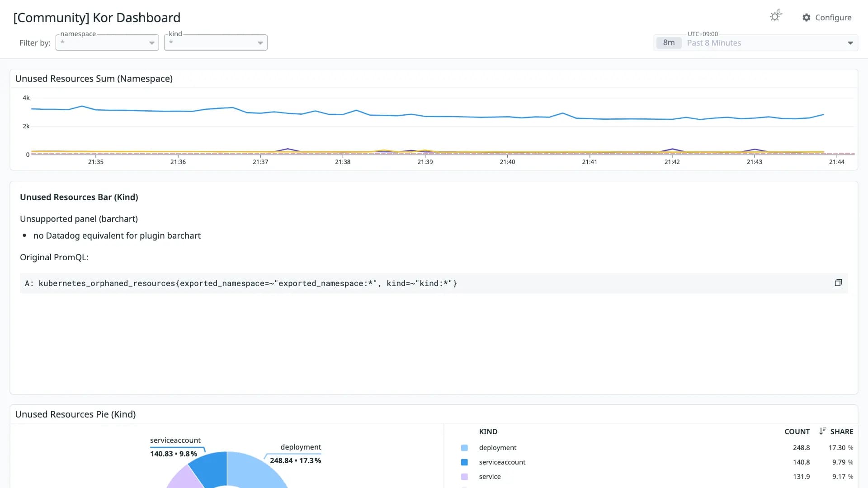This screenshot has width=868, height=488.
Task: Toggle the light/dark theme sun-moon icon
Action: (776, 16)
